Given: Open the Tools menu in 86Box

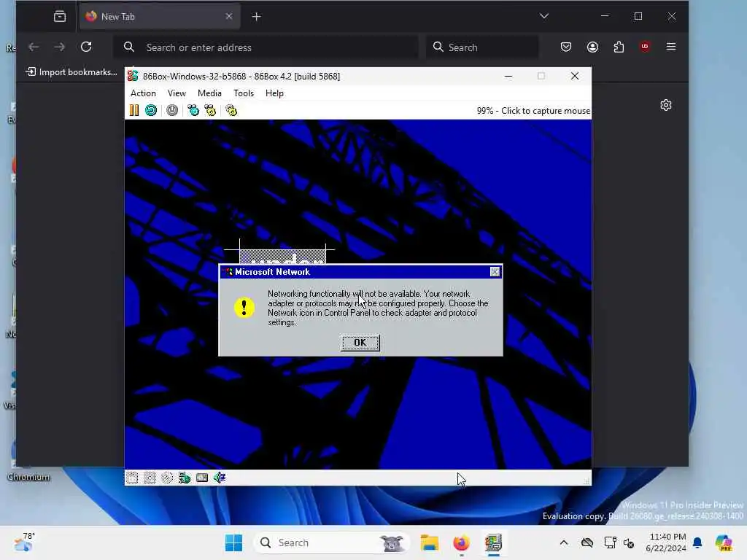Looking at the screenshot, I should pos(244,93).
